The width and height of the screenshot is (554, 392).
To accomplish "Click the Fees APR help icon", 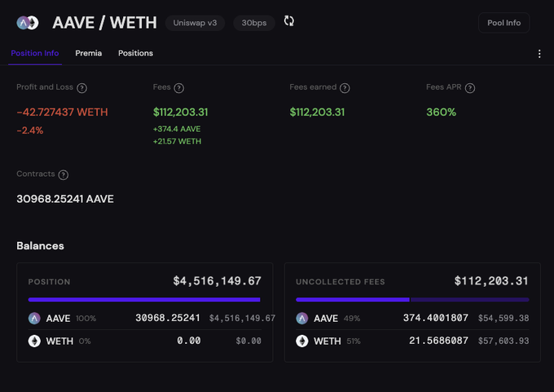I will point(470,88).
